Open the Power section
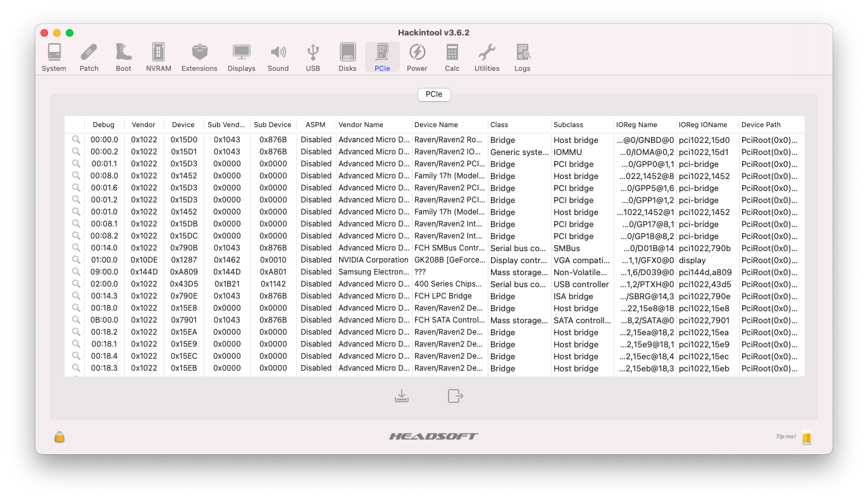This screenshot has width=868, height=501. tap(417, 58)
